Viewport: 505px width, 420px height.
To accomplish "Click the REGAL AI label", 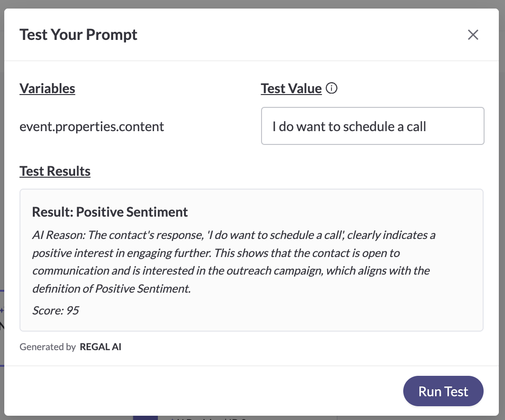I will coord(100,347).
